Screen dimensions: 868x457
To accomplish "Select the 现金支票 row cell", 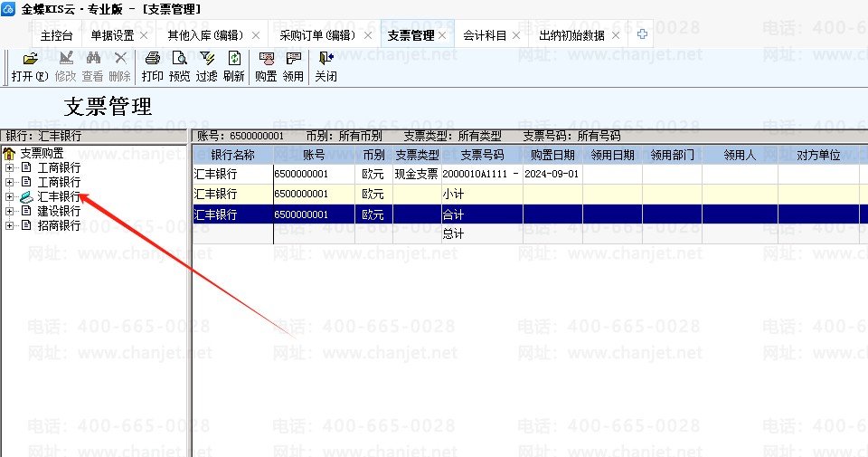I will [416, 174].
